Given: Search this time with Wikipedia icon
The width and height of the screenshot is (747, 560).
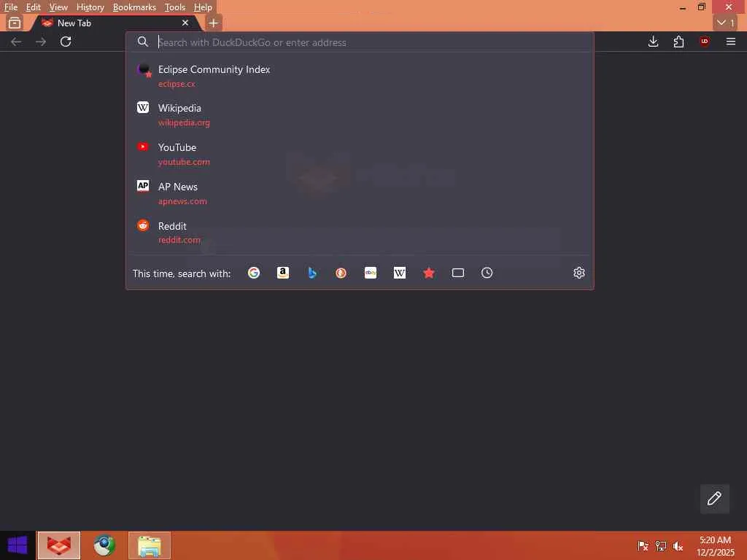Looking at the screenshot, I should (399, 273).
